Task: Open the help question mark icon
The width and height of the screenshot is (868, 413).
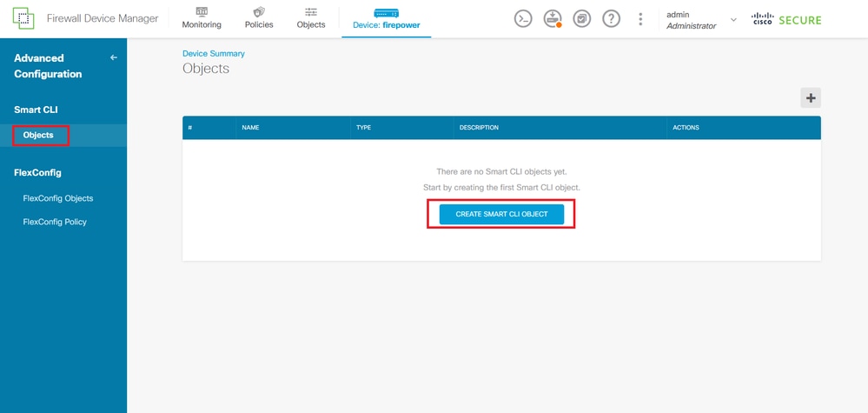Action: click(x=611, y=19)
